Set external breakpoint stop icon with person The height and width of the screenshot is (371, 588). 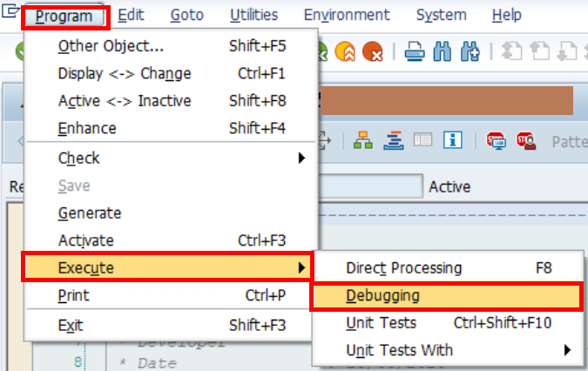coord(526,141)
